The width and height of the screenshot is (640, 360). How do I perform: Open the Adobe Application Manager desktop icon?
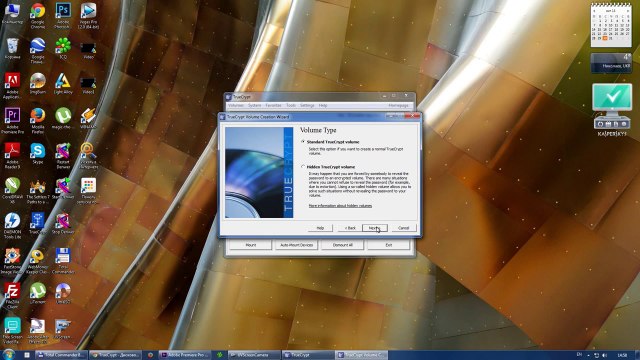click(12, 85)
